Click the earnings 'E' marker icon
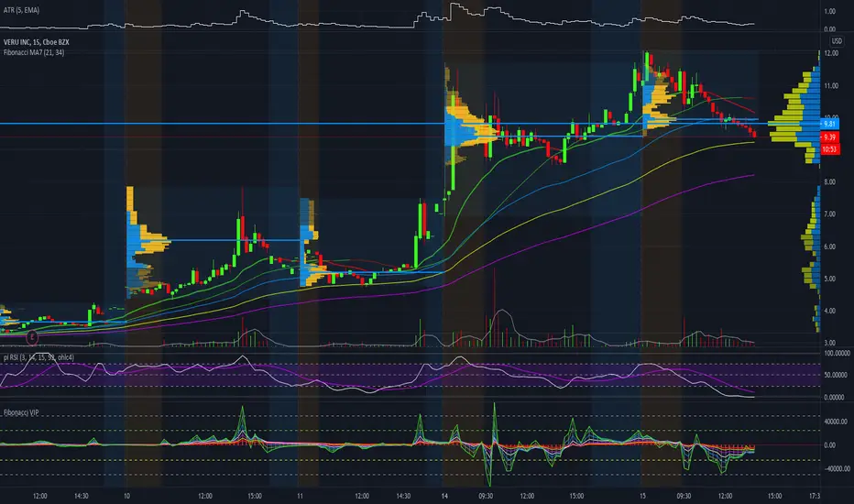Image resolution: width=854 pixels, height=504 pixels. coord(32,338)
